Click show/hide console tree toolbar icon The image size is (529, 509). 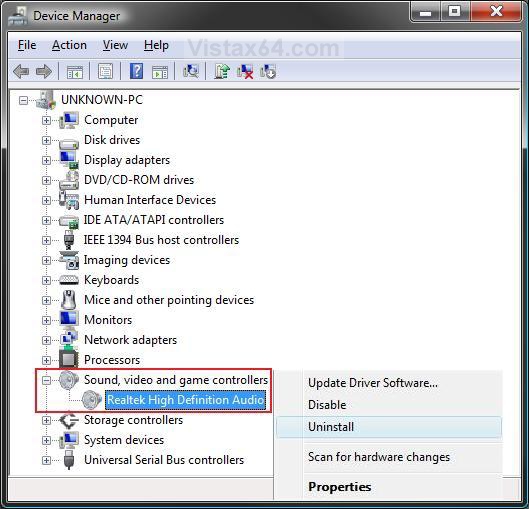[75, 72]
